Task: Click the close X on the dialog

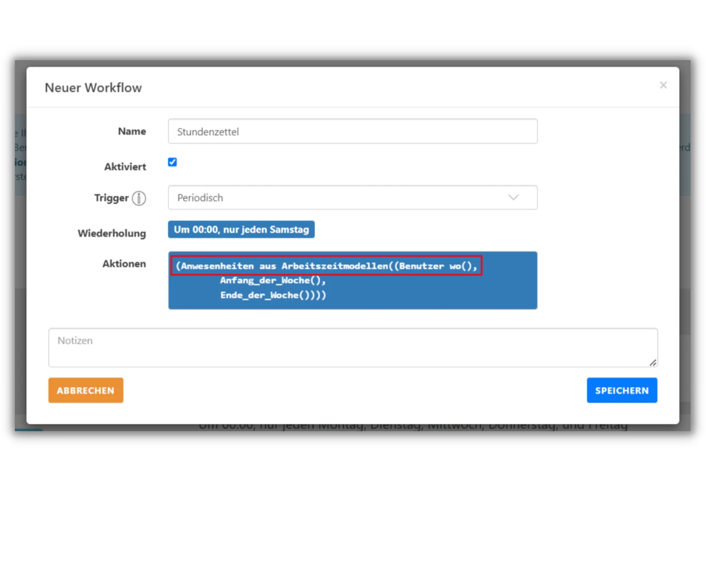Action: point(663,85)
